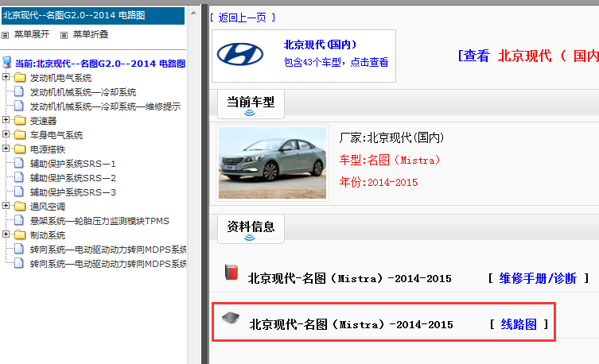Screen dimensions: 599x364
Task: Select 发动机电气系统 folder label
Action: point(60,78)
